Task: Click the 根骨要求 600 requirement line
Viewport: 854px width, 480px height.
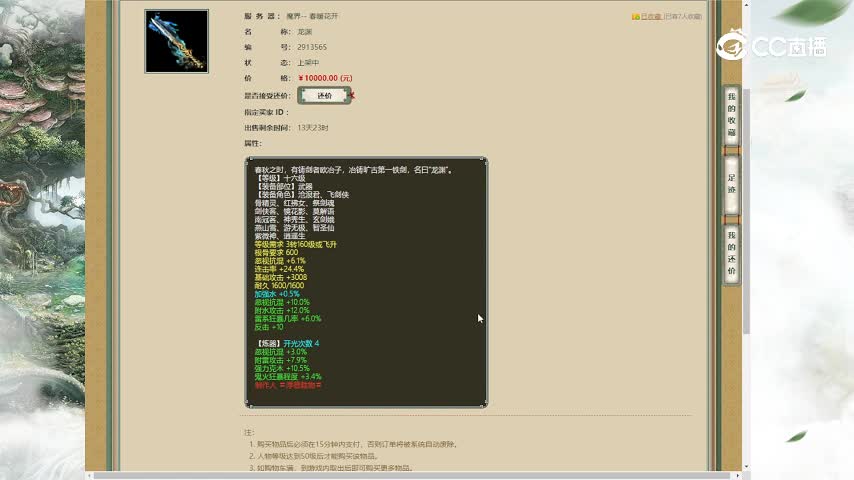Action: [276, 253]
